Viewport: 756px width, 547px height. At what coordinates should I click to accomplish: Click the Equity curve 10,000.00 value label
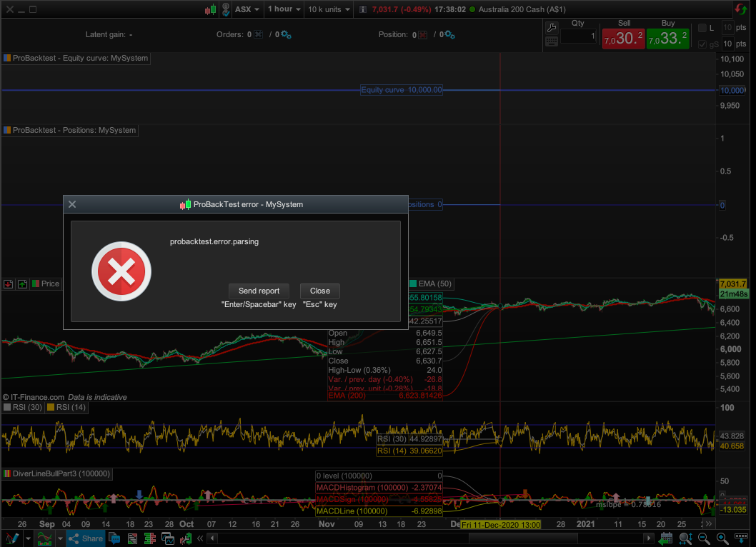(x=401, y=90)
